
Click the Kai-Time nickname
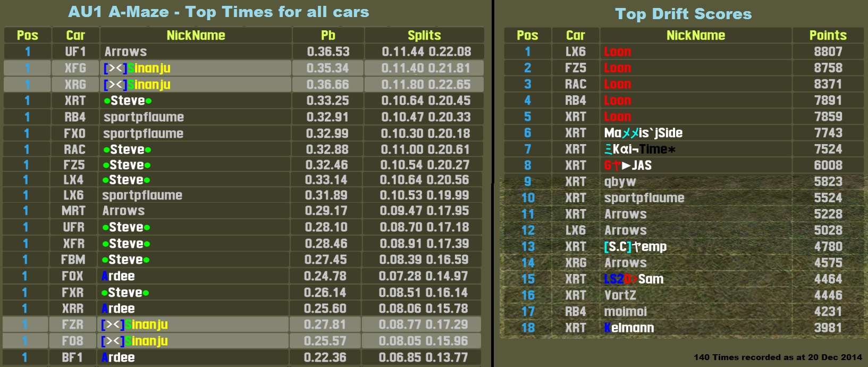point(640,149)
